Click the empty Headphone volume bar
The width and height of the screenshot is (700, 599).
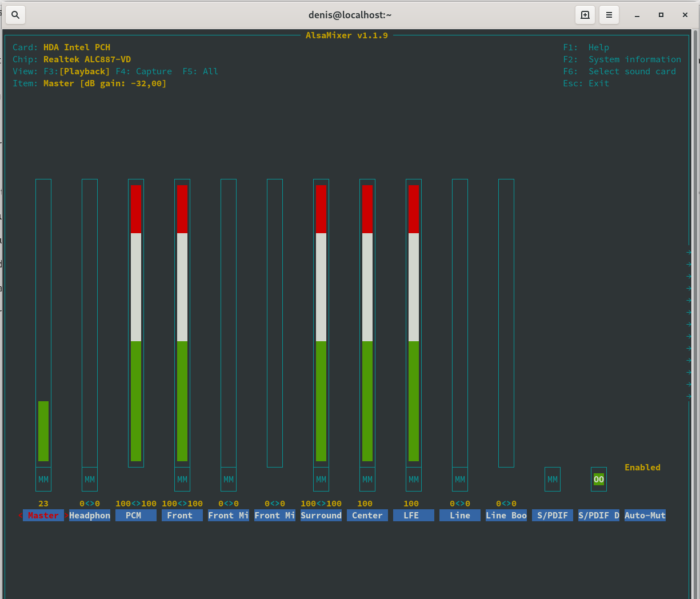coord(90,323)
